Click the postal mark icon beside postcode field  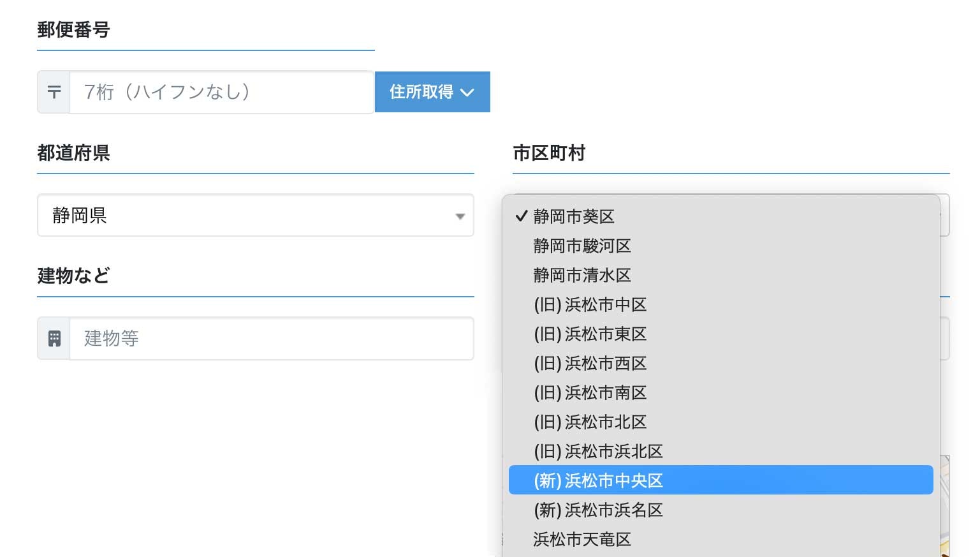tap(54, 92)
